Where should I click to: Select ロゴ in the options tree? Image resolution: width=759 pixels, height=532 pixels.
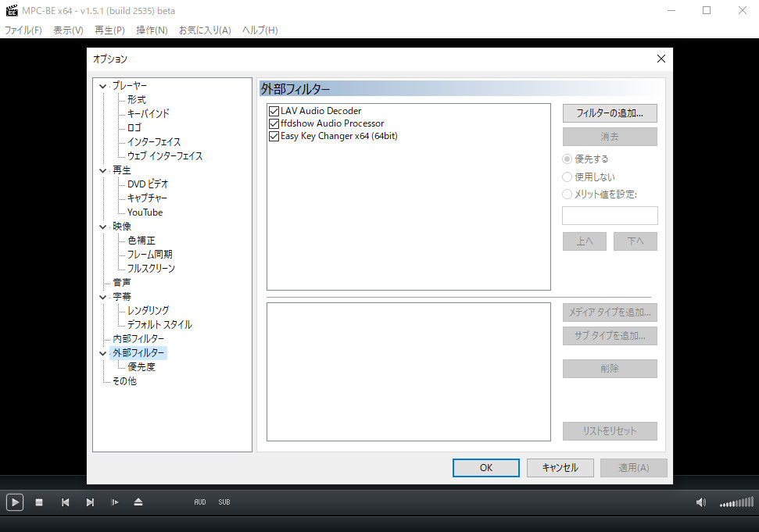[134, 127]
